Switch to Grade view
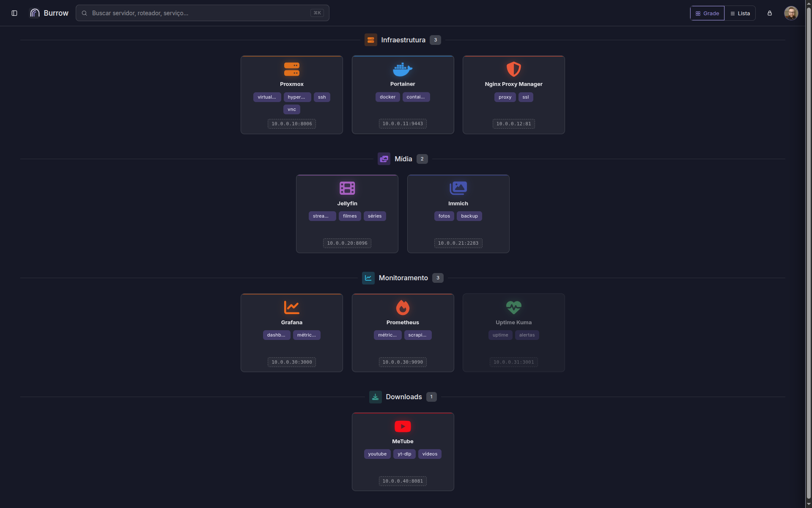This screenshot has height=508, width=812. point(707,13)
